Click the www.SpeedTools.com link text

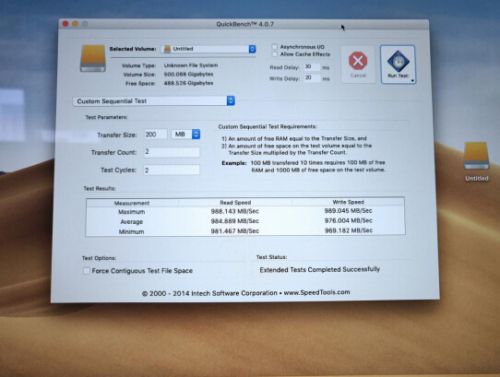(x=317, y=292)
